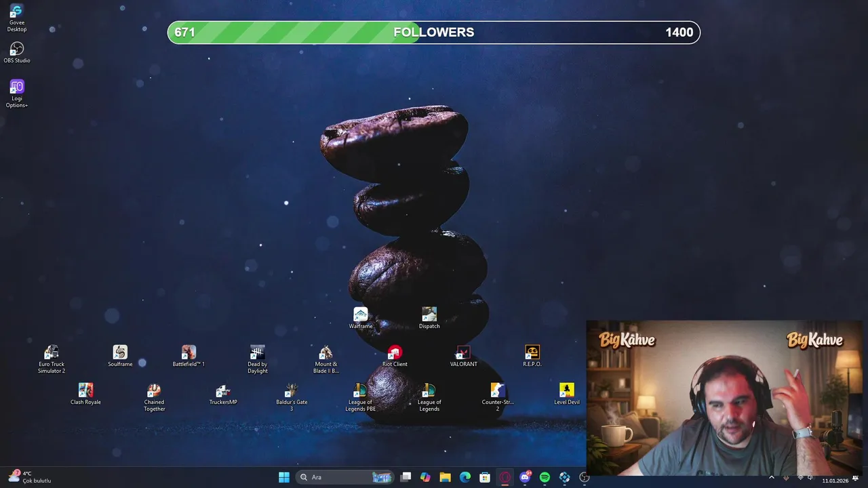
Task: Select the Warframe desktop shortcut
Action: tap(361, 319)
